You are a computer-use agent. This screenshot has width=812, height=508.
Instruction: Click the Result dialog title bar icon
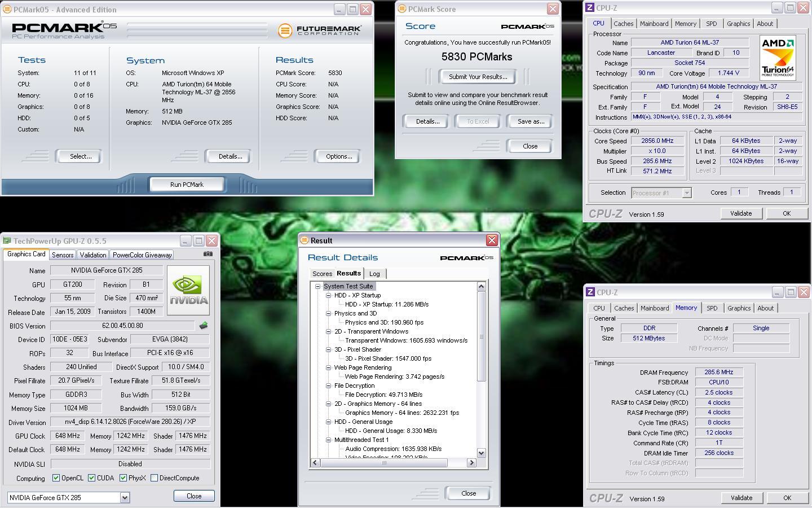(x=304, y=240)
